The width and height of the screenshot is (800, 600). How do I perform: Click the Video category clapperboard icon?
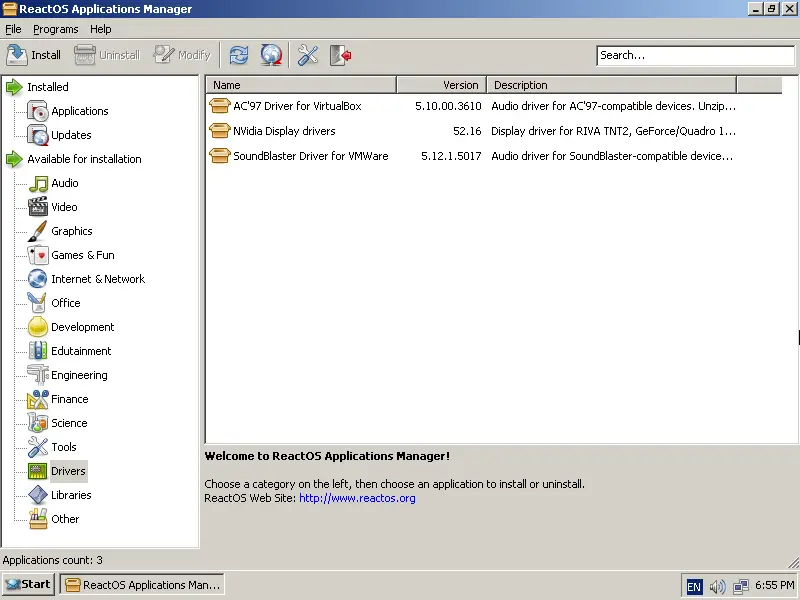pyautogui.click(x=38, y=207)
